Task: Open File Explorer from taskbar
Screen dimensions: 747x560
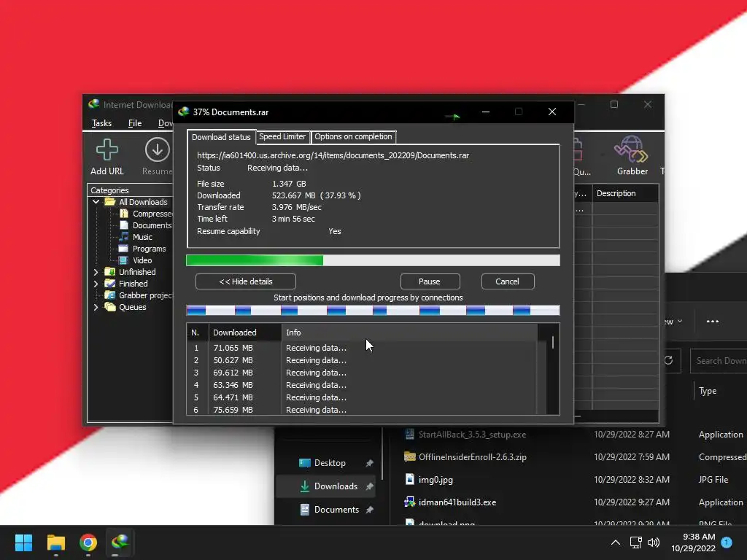Action: coord(55,542)
